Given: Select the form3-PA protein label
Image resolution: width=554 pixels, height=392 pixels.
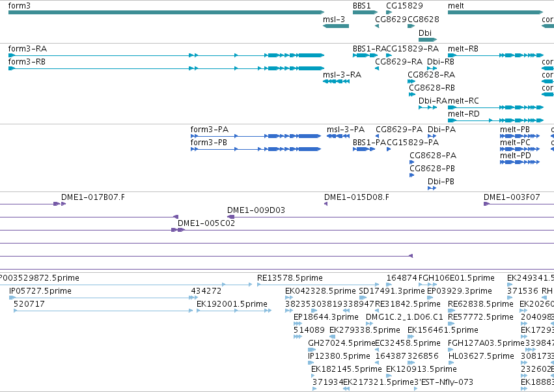Looking at the screenshot, I should (210, 130).
